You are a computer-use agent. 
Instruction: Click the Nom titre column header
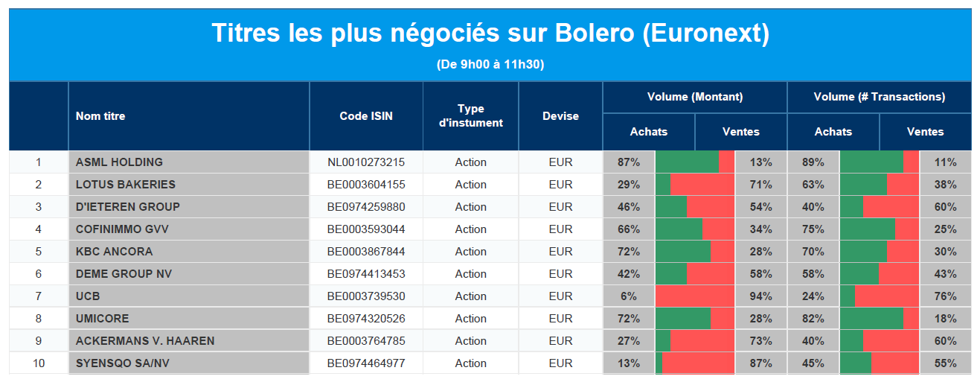pos(100,116)
